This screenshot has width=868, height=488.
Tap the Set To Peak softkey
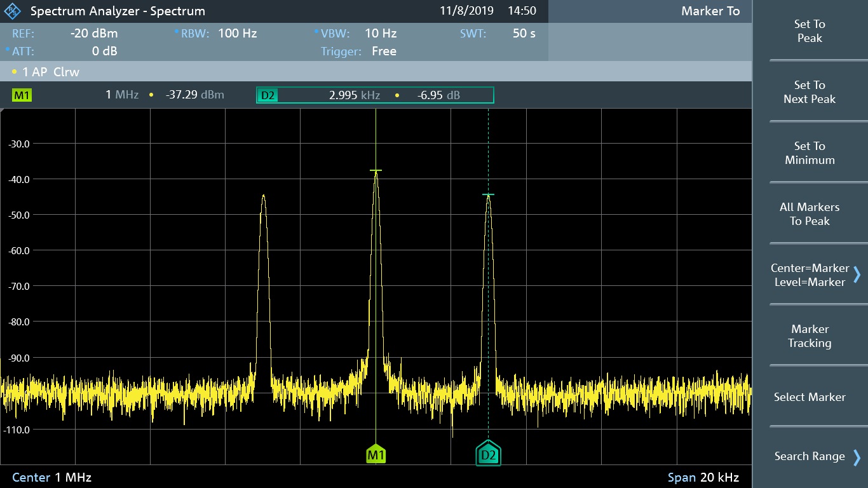[810, 31]
